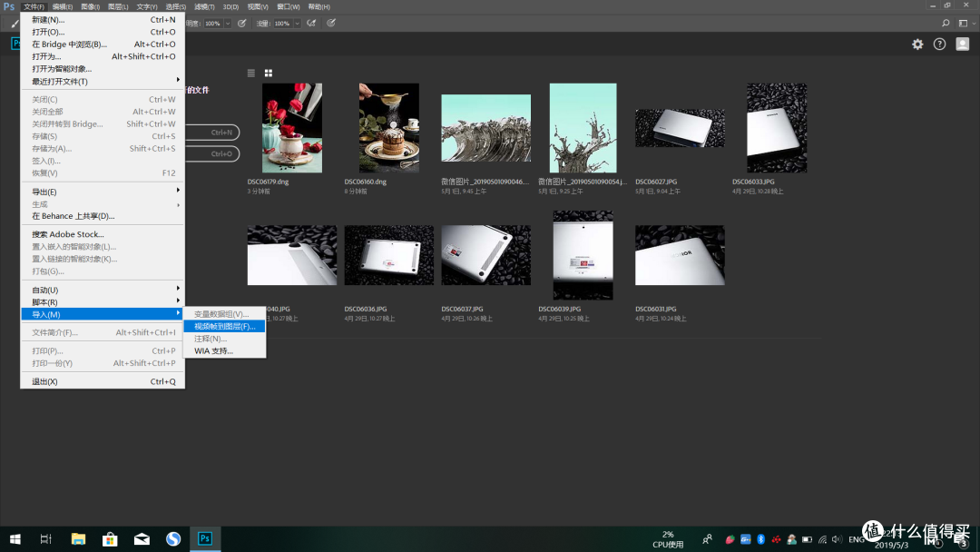The width and height of the screenshot is (980, 552).
Task: Open Mail app from the taskbar
Action: pos(142,539)
